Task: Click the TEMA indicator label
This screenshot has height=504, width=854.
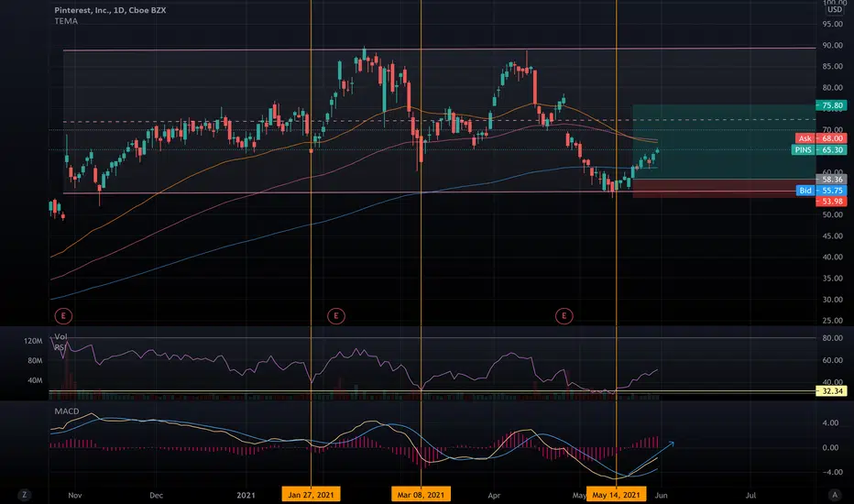Action: [66, 21]
